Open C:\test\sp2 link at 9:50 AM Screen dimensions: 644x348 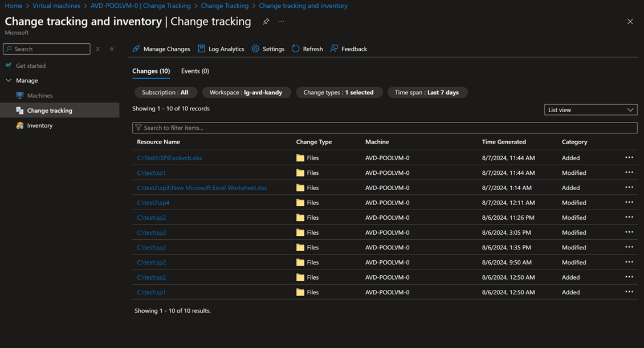pyautogui.click(x=151, y=262)
